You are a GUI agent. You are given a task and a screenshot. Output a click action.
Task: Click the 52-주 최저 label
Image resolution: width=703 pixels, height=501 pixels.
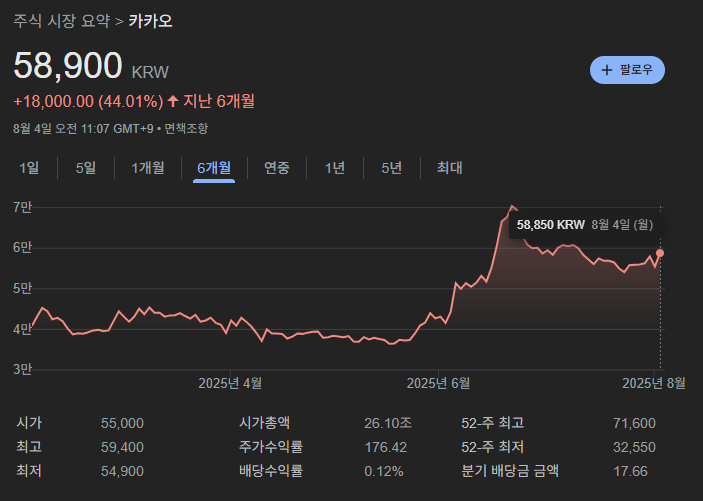coord(493,447)
